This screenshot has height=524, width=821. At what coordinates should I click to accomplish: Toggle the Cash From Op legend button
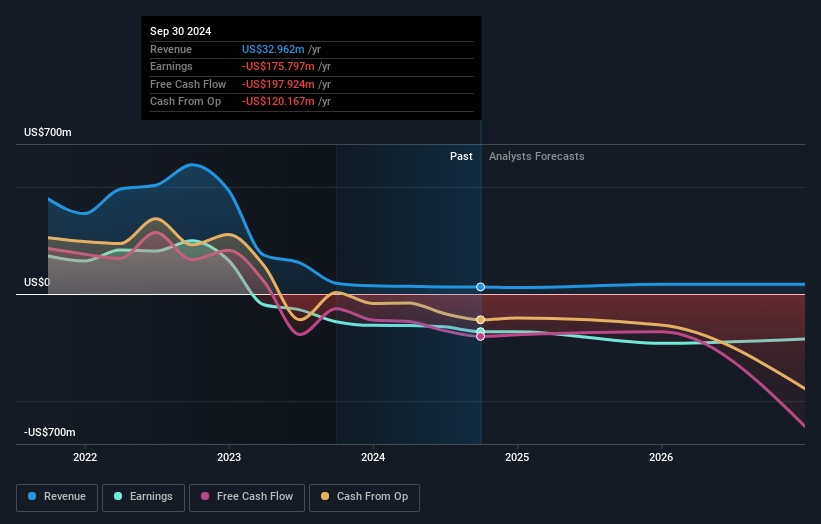pos(364,497)
